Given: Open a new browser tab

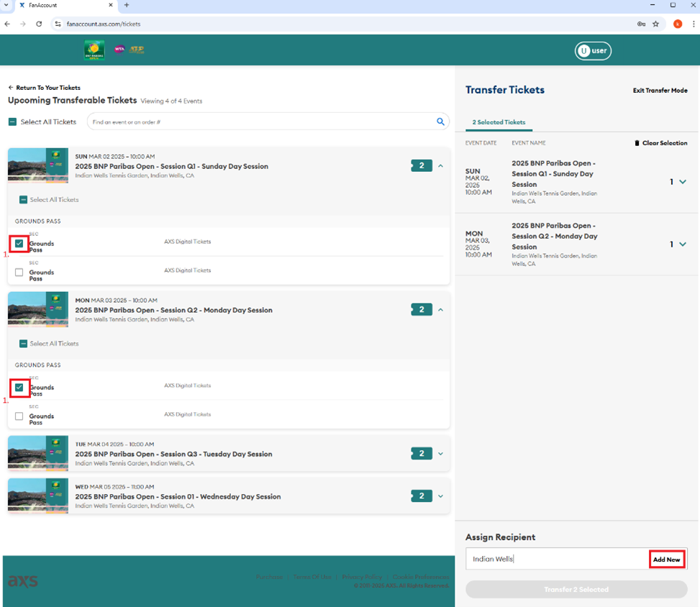Looking at the screenshot, I should click(127, 5).
